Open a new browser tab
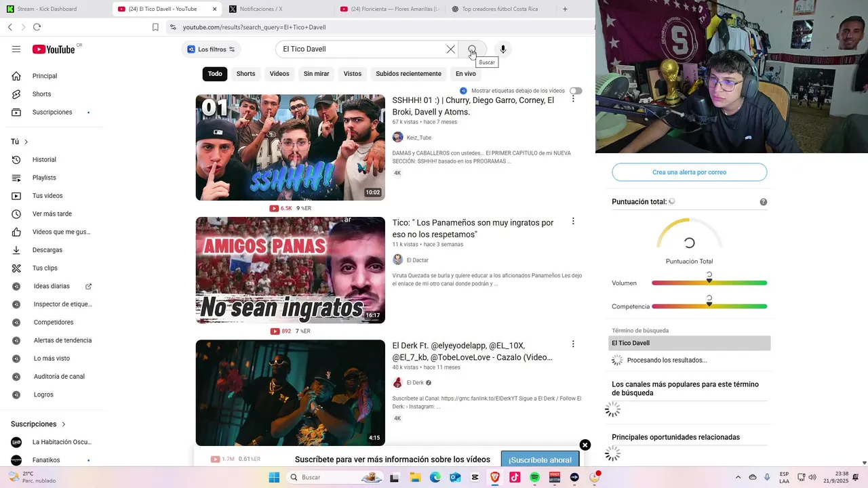 point(565,9)
